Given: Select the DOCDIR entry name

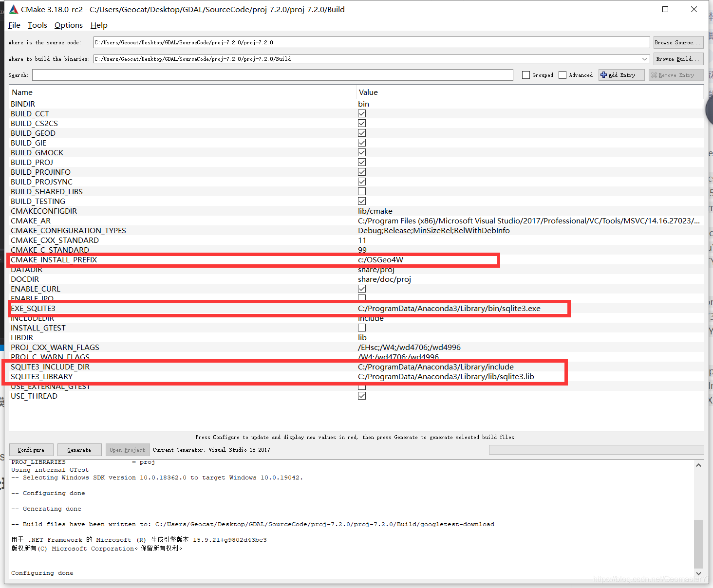Looking at the screenshot, I should coord(25,279).
